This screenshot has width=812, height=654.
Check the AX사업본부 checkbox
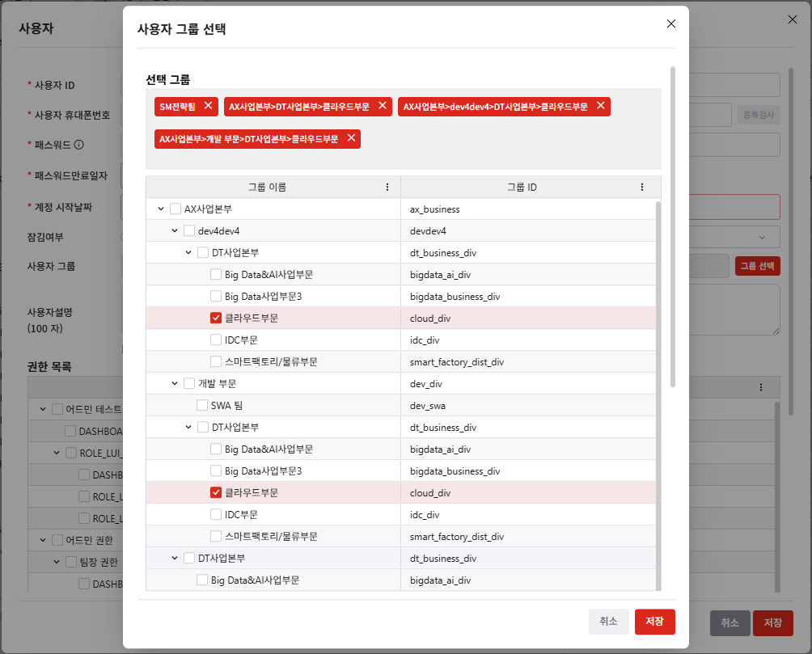pos(176,209)
